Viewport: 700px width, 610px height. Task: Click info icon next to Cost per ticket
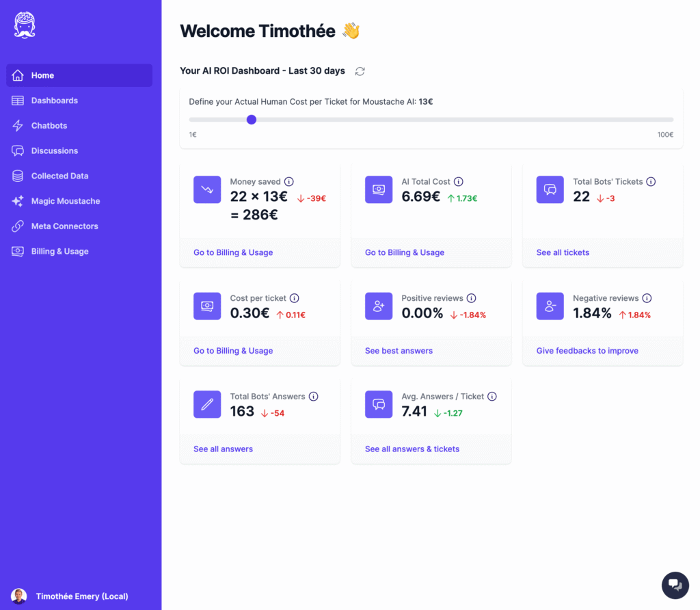[x=295, y=298]
